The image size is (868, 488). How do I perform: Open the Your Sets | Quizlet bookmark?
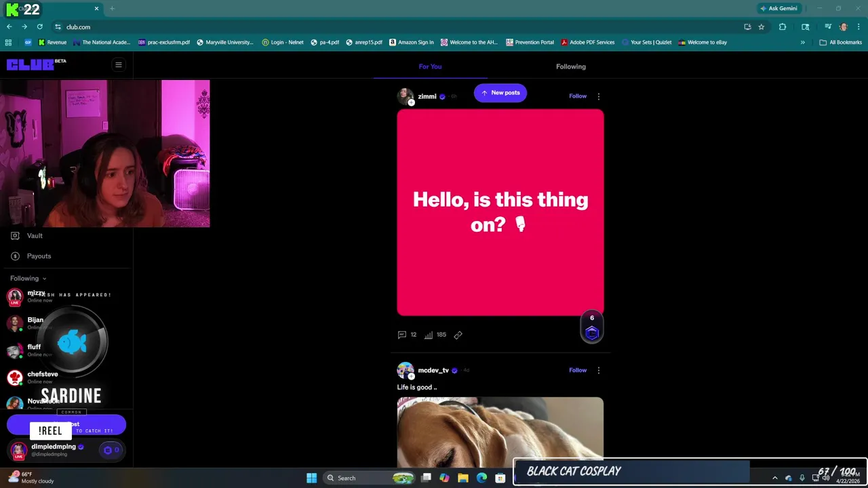click(646, 42)
